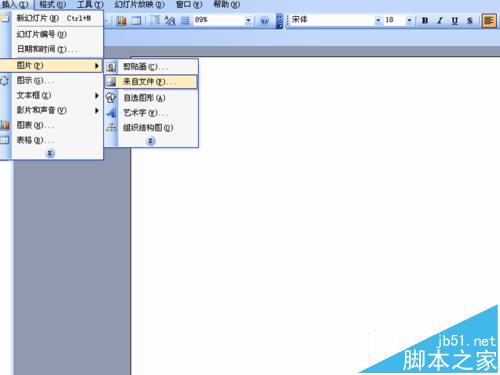Image resolution: width=500 pixels, height=375 pixels.
Task: Open the 格式(O) menu
Action: (x=52, y=5)
